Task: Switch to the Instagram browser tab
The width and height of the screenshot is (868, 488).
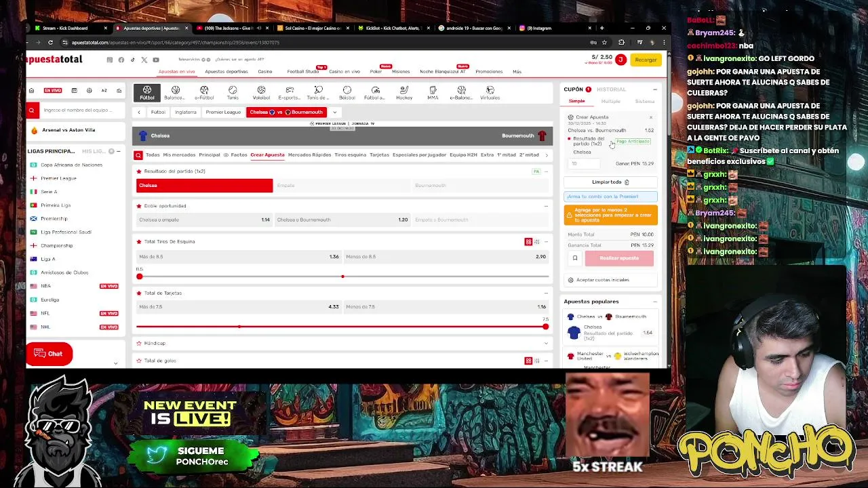Action: pyautogui.click(x=553, y=28)
